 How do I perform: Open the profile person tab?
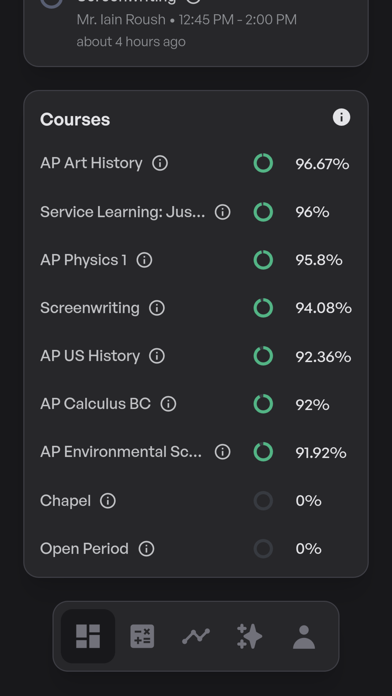pyautogui.click(x=304, y=637)
